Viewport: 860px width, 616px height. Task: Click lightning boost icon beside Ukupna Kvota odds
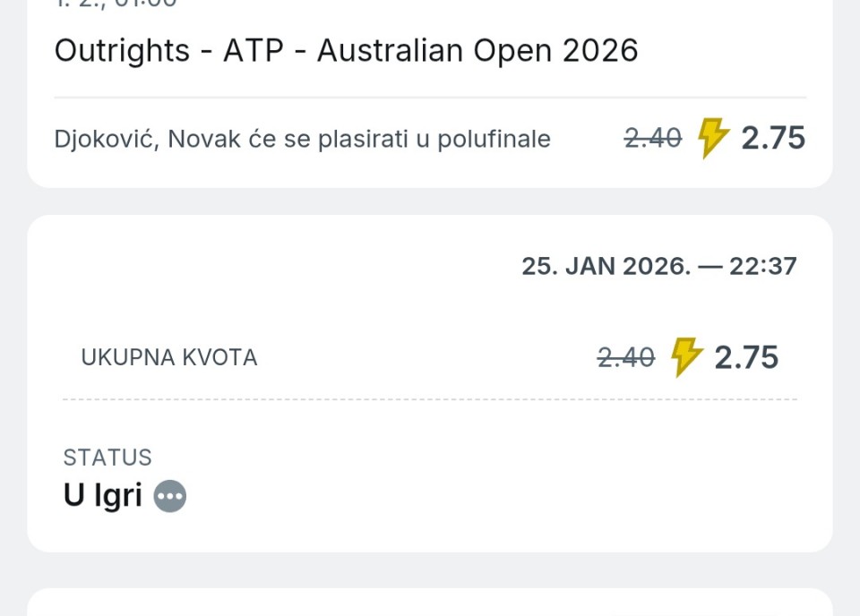[685, 357]
